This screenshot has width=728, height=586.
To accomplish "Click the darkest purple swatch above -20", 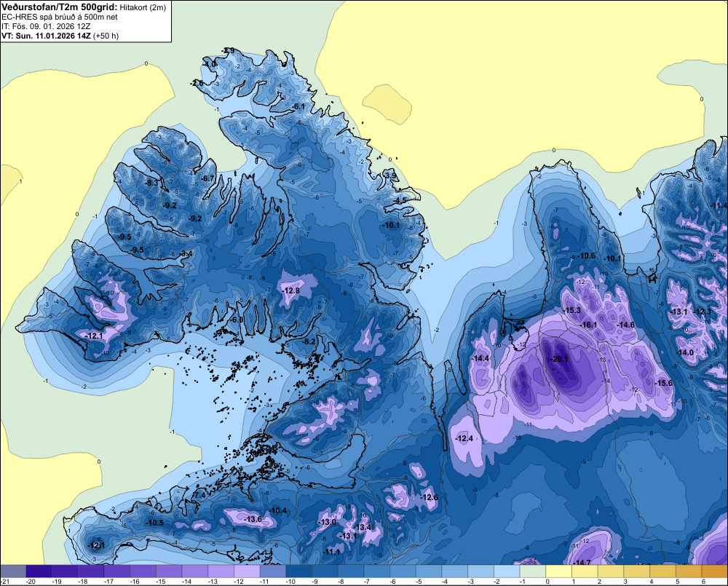I will [39, 571].
